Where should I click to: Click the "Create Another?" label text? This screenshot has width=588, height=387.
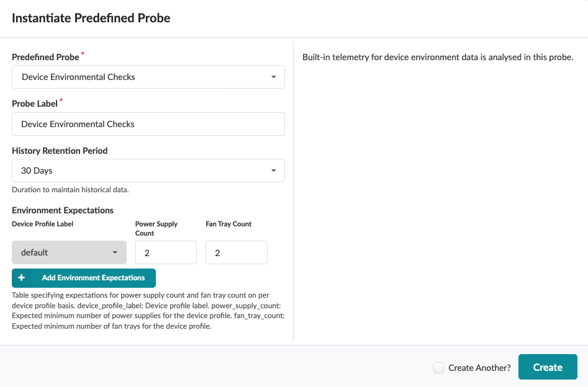pyautogui.click(x=479, y=368)
